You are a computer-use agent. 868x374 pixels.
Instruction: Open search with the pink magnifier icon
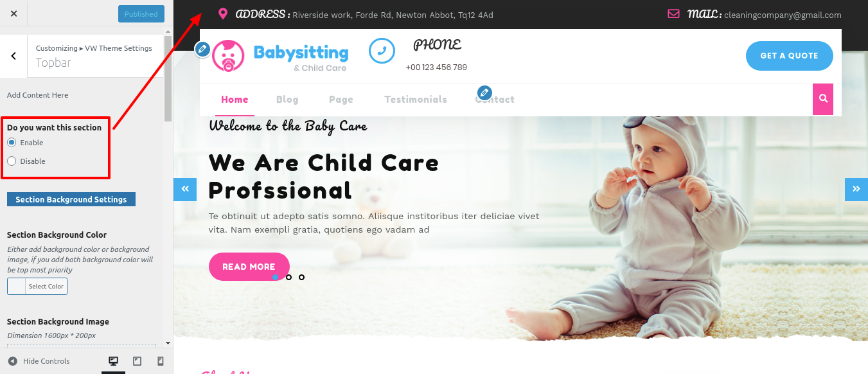(823, 99)
